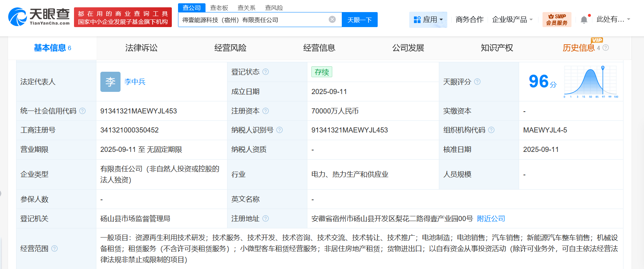This screenshot has height=269, width=644.
Task: Expand the 企业级产品 dropdown
Action: point(512,19)
